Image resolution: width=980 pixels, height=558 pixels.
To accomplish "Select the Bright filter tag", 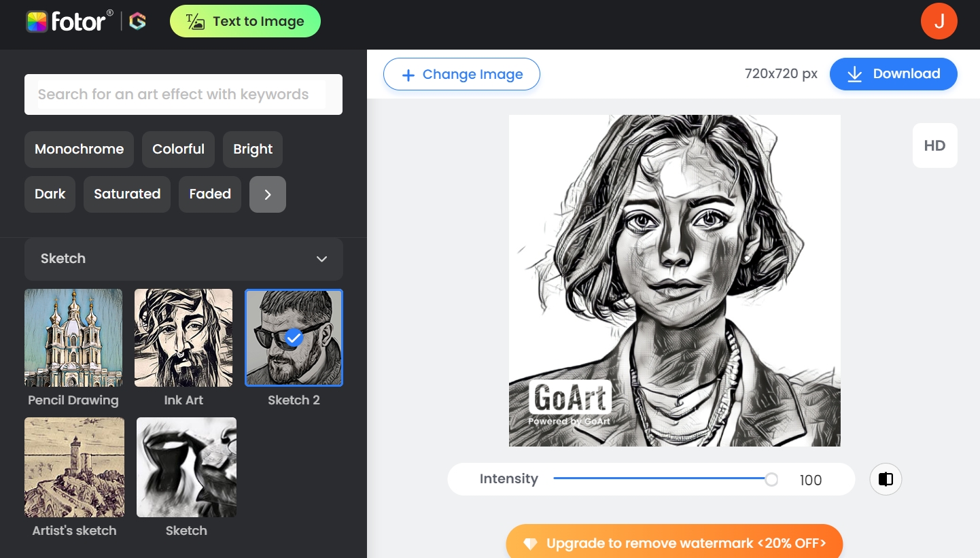I will pos(253,150).
